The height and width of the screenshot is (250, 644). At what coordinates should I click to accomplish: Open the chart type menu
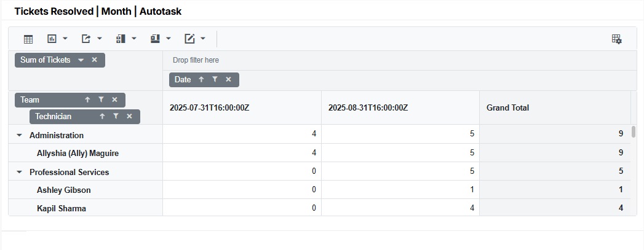tap(57, 39)
